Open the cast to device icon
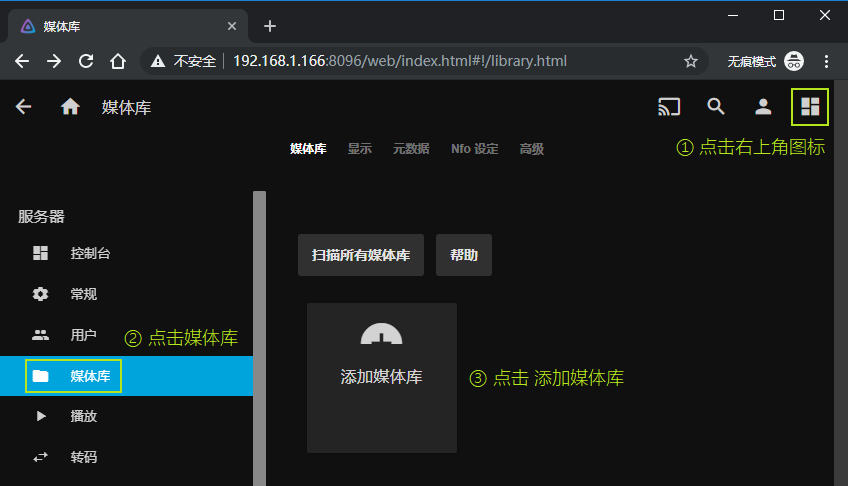Viewport: 848px width, 486px height. [x=669, y=107]
